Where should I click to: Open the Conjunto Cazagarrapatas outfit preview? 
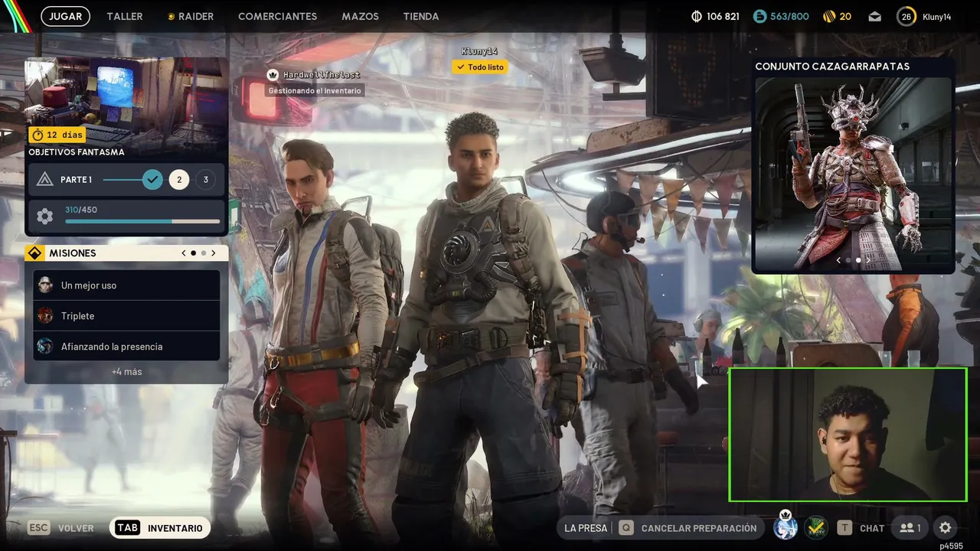(x=853, y=173)
